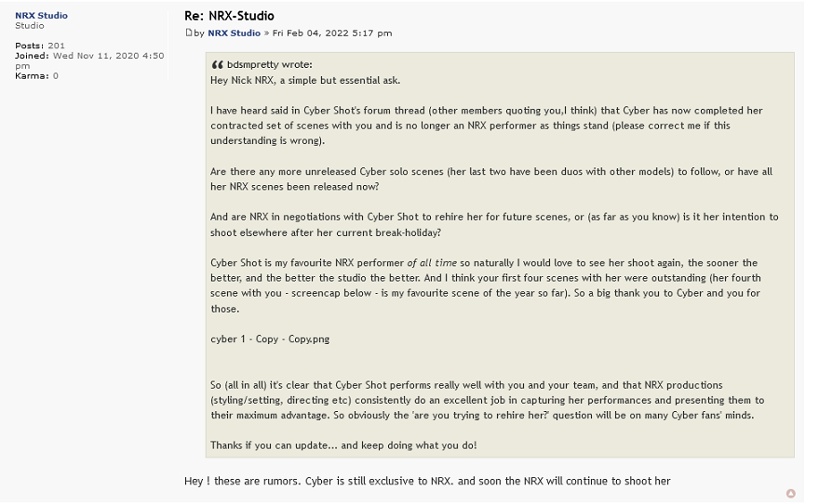
Task: Click NRX Studio author link in byline
Action: click(x=234, y=33)
